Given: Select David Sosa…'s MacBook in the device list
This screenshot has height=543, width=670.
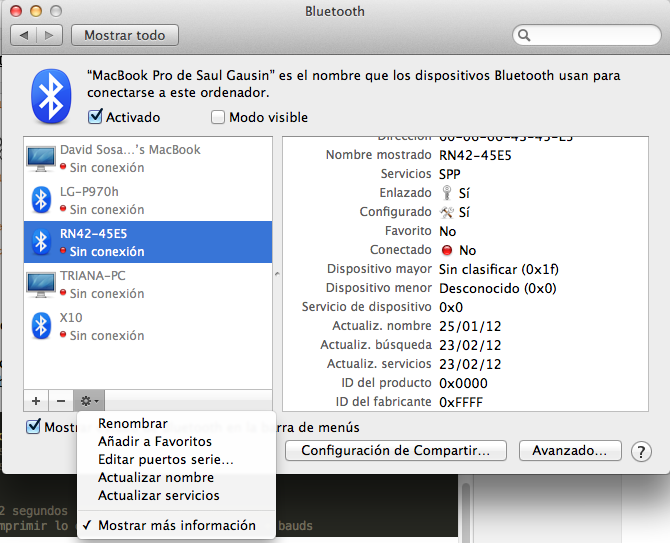Looking at the screenshot, I should point(148,158).
